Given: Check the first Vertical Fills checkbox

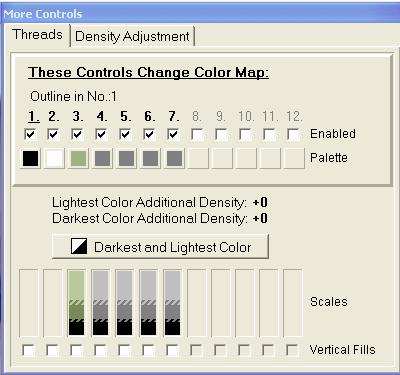Looking at the screenshot, I should pyautogui.click(x=28, y=351).
